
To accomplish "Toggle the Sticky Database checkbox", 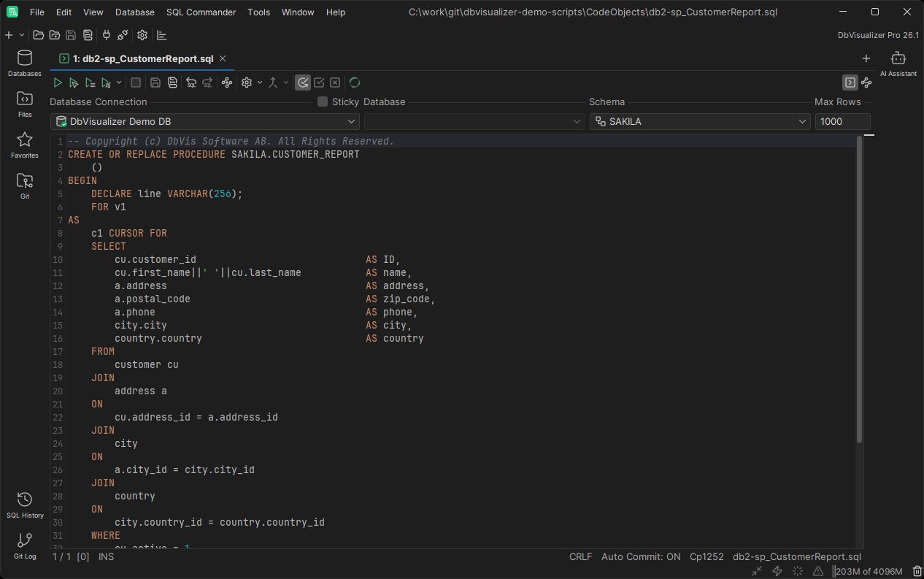I will [323, 101].
